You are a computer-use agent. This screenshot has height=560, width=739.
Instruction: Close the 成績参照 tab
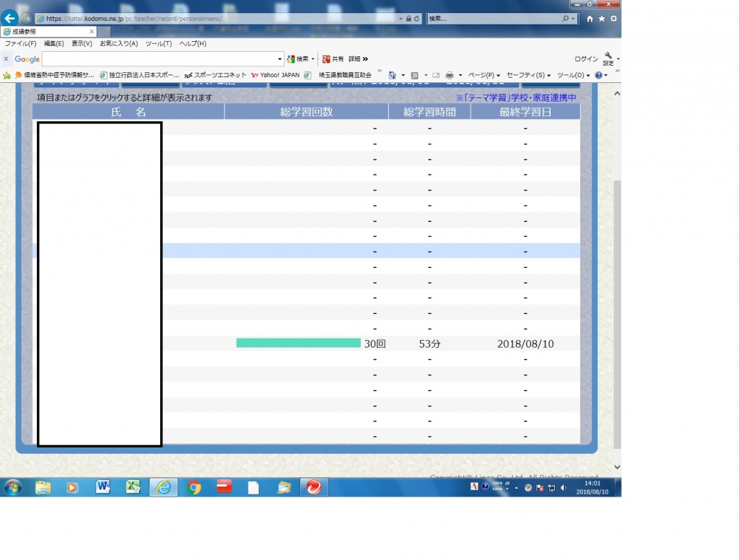92,32
